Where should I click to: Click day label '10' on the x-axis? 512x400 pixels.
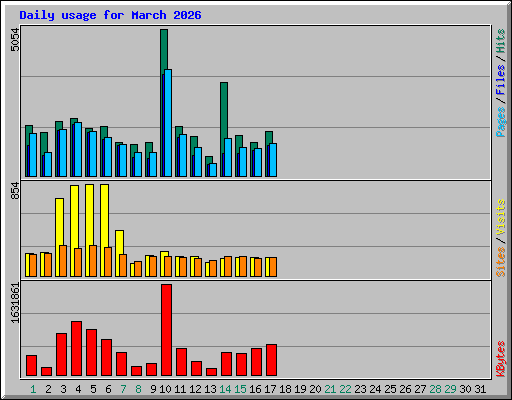pyautogui.click(x=165, y=389)
